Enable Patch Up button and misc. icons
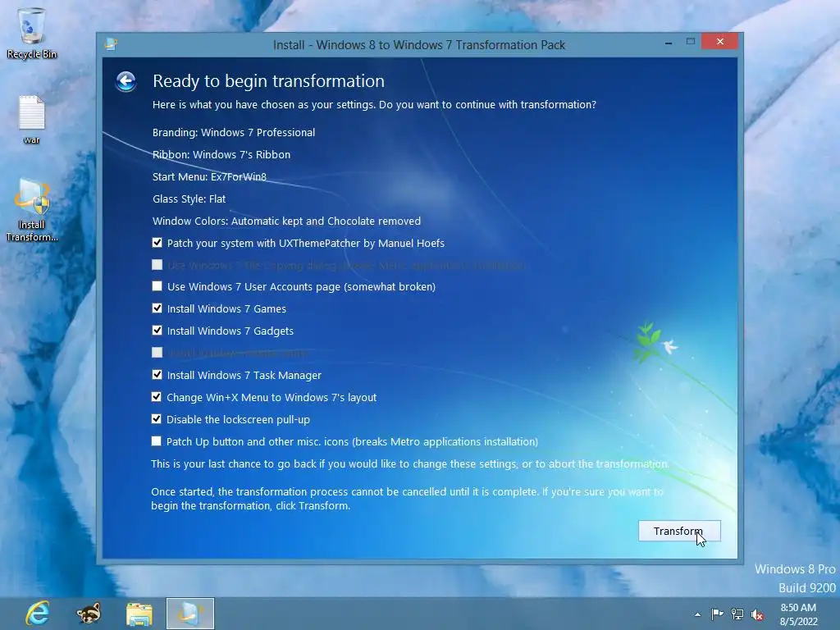This screenshot has height=630, width=840. [157, 441]
